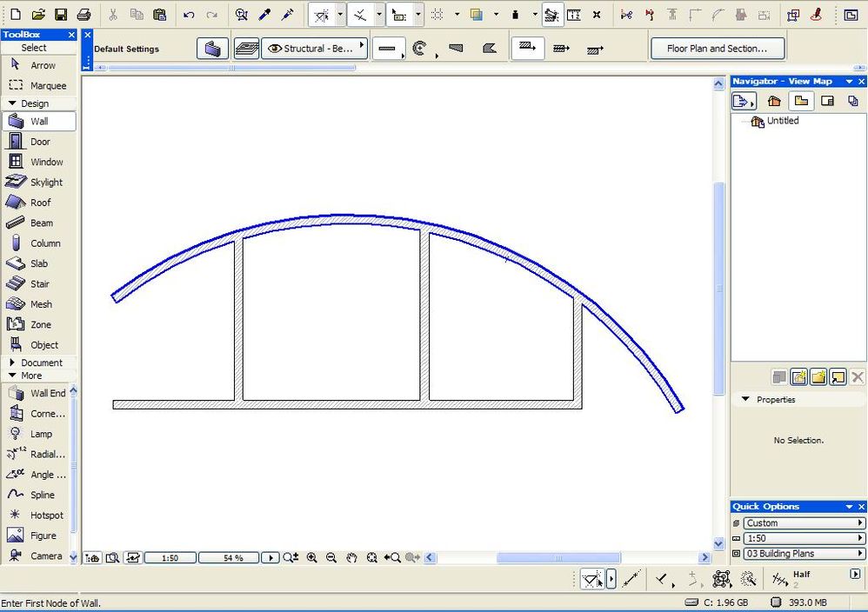Open wall settings dialog icon in info box
The width and height of the screenshot is (868, 612).
point(212,49)
